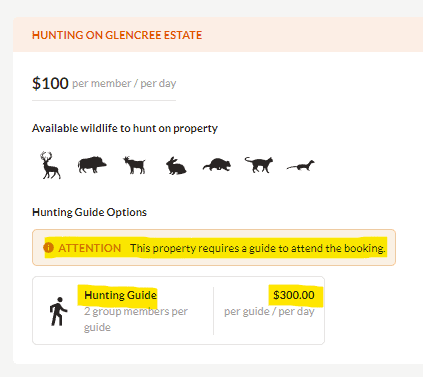This screenshot has width=423, height=377.
Task: Click the walking hiker guide icon
Action: (x=58, y=311)
